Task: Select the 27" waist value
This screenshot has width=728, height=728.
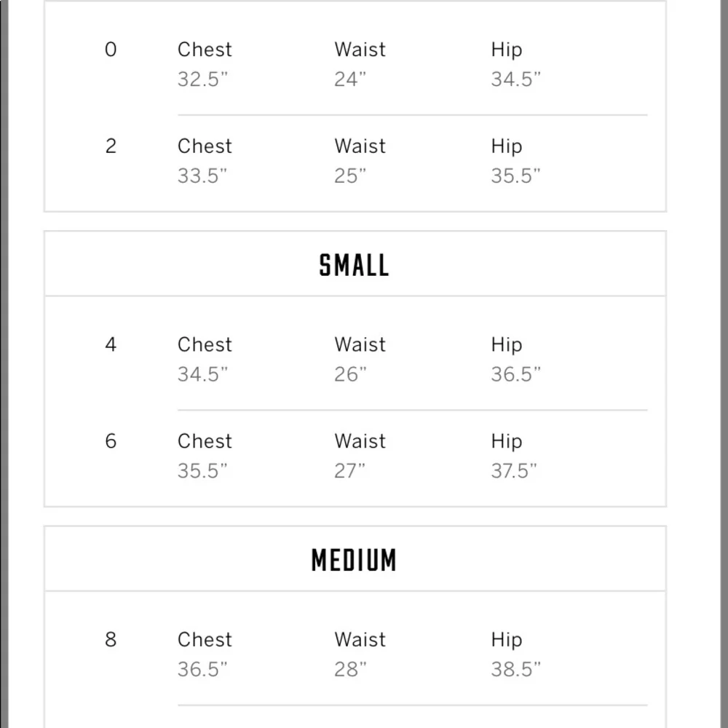Action: pos(349,471)
